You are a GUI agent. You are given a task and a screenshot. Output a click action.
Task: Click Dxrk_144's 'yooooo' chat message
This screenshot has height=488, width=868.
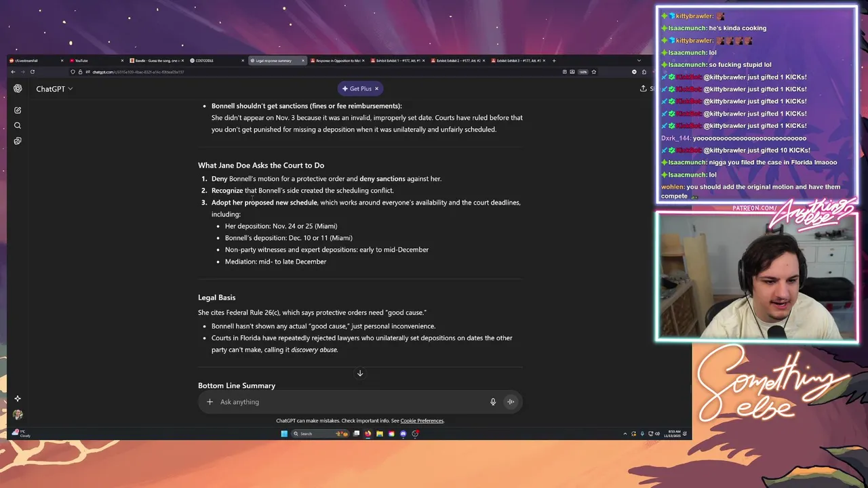pos(734,138)
